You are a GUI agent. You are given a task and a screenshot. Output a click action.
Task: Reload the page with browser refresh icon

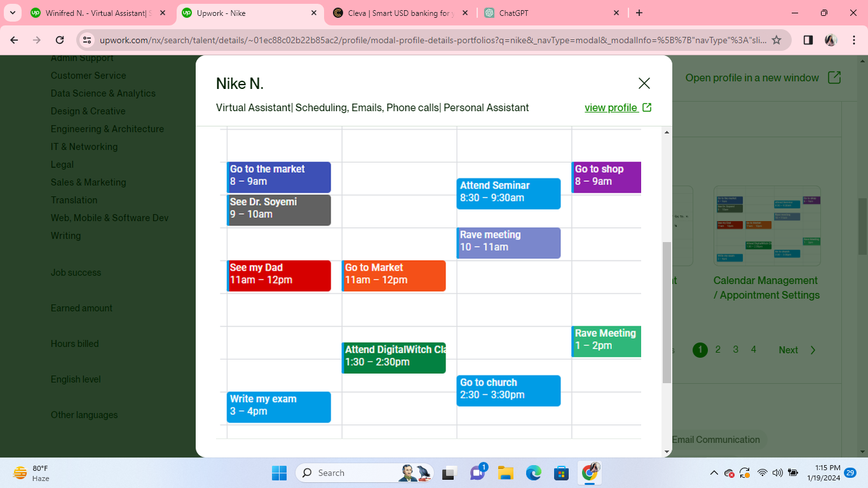tap(60, 40)
